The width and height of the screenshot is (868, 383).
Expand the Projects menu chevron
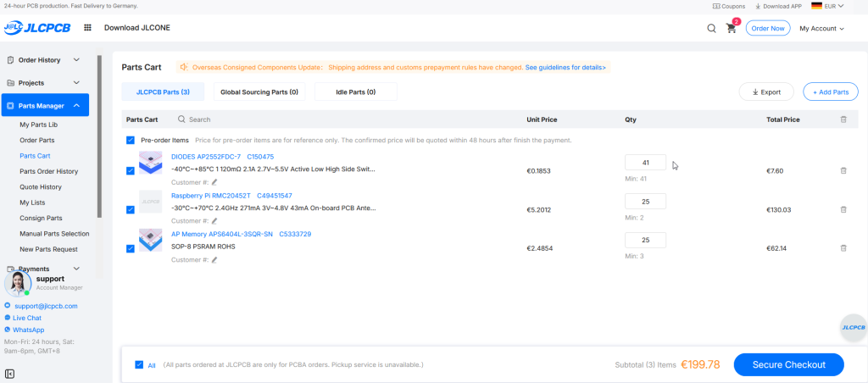tap(76, 83)
